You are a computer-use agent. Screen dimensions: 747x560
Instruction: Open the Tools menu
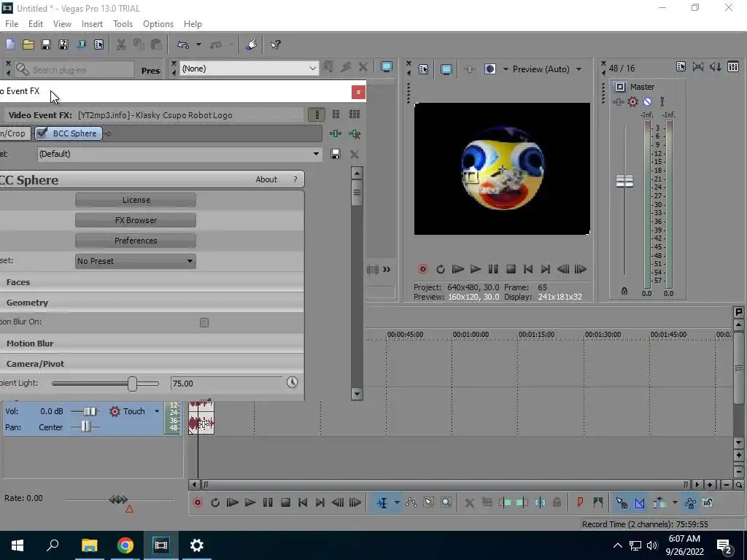[x=123, y=24]
